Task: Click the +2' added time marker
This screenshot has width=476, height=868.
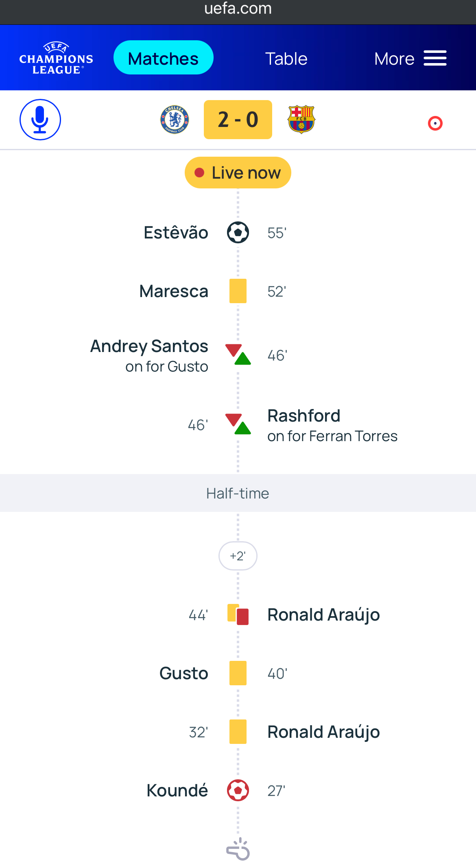Action: click(238, 556)
